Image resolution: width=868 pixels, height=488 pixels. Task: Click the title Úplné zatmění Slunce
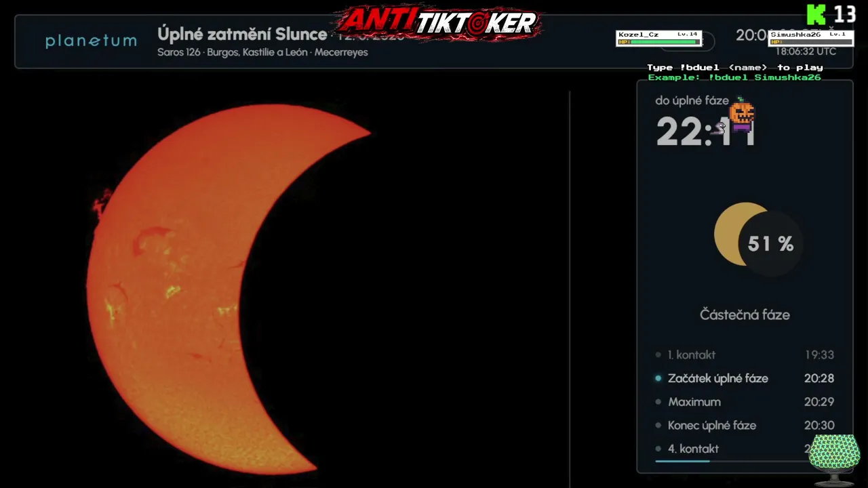[242, 34]
